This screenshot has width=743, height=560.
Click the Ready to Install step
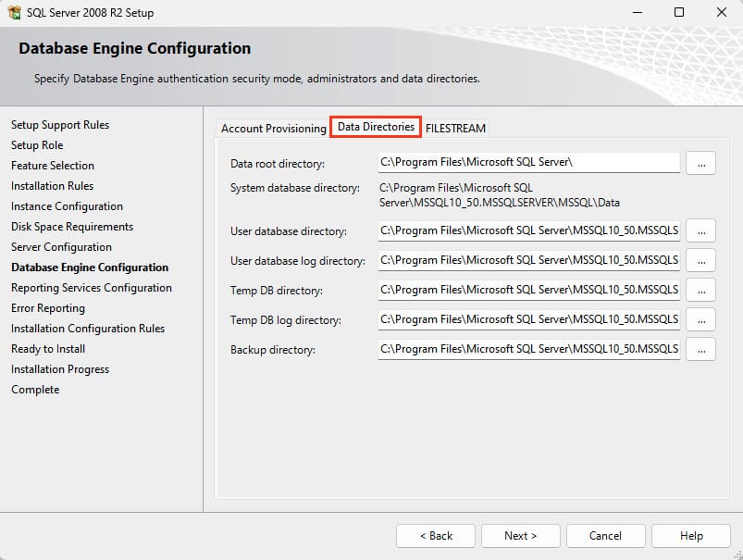point(48,349)
